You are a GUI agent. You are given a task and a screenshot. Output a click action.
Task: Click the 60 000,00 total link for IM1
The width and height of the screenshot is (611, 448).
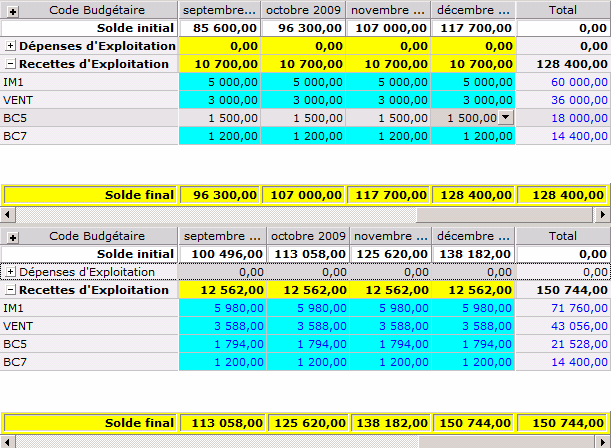tap(579, 82)
